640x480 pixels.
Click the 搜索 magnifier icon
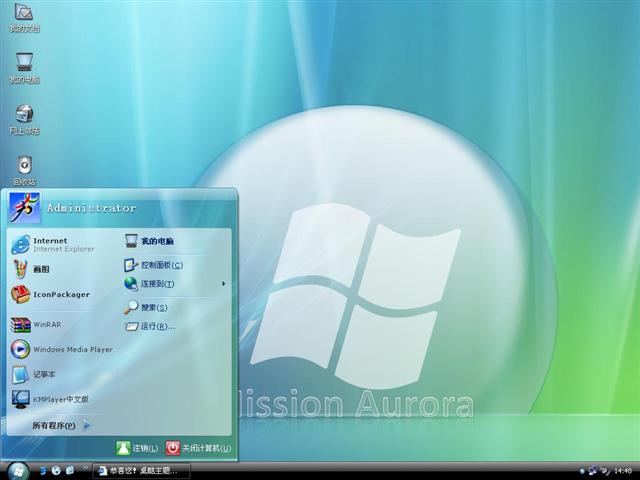(131, 307)
